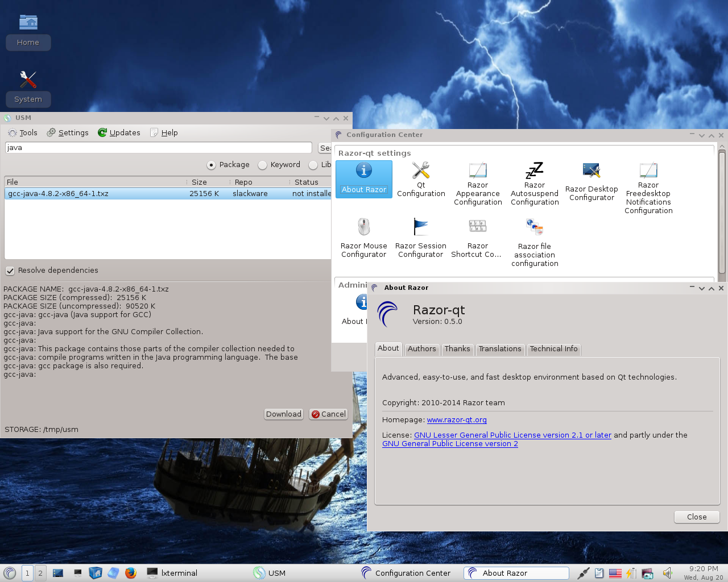Click the Download button in USM
Image resolution: width=728 pixels, height=582 pixels.
(x=284, y=414)
